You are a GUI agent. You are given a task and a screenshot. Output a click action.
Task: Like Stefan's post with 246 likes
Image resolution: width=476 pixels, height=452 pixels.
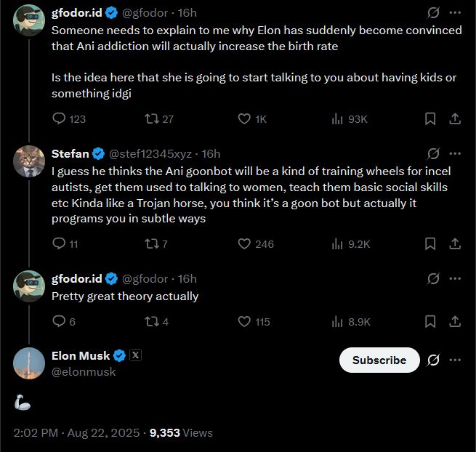(x=245, y=244)
